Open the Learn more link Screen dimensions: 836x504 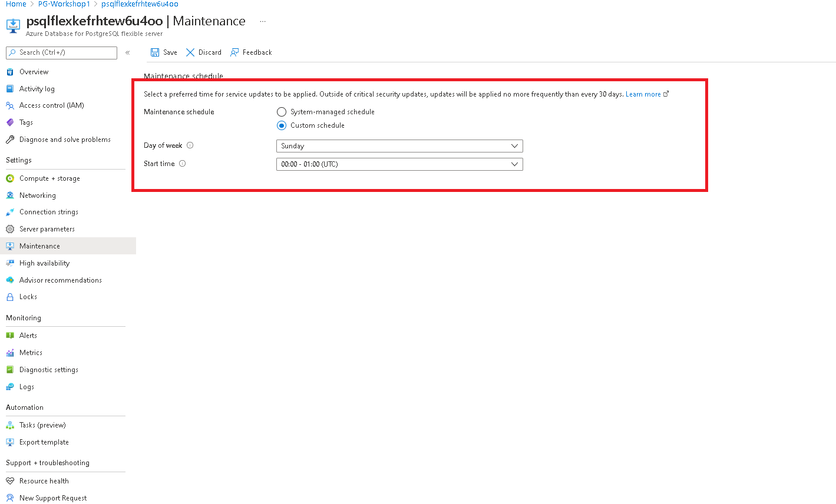(x=643, y=94)
